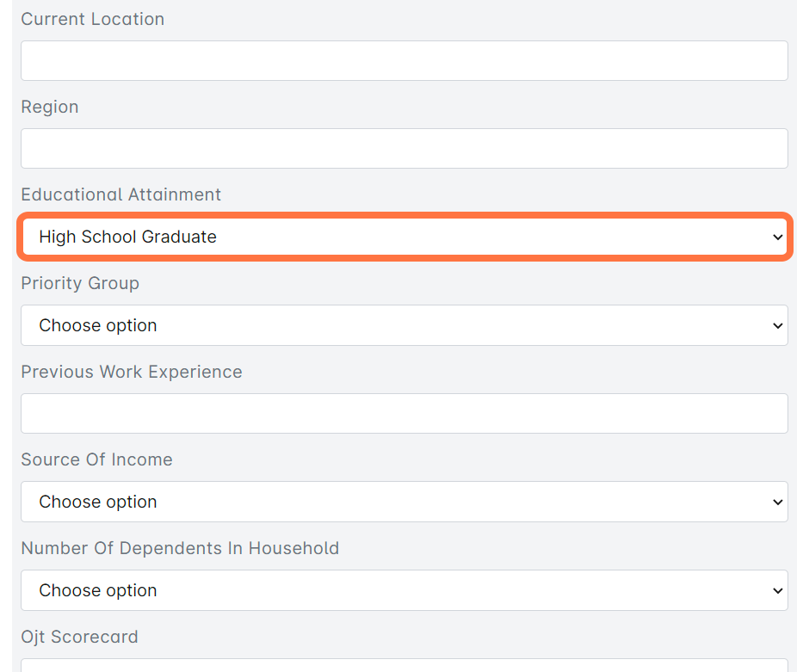Focus the Region input box

click(404, 149)
